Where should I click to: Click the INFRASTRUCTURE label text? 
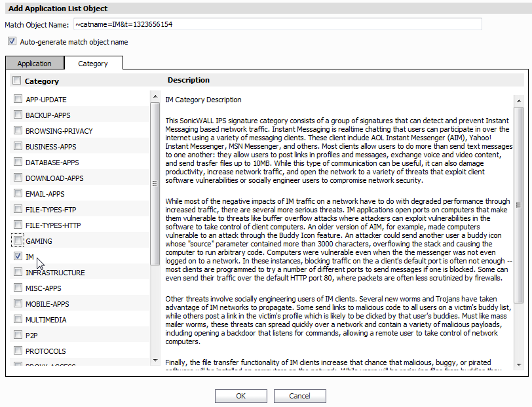click(x=55, y=273)
